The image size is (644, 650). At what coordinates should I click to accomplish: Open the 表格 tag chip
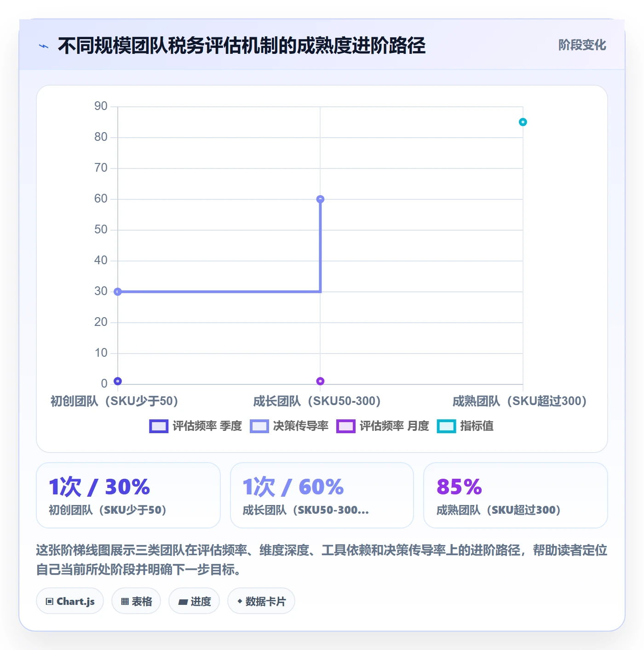coord(136,601)
